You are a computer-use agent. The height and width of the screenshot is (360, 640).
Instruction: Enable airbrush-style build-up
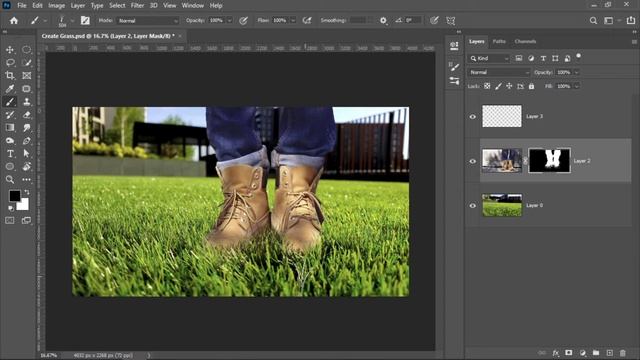(307, 20)
